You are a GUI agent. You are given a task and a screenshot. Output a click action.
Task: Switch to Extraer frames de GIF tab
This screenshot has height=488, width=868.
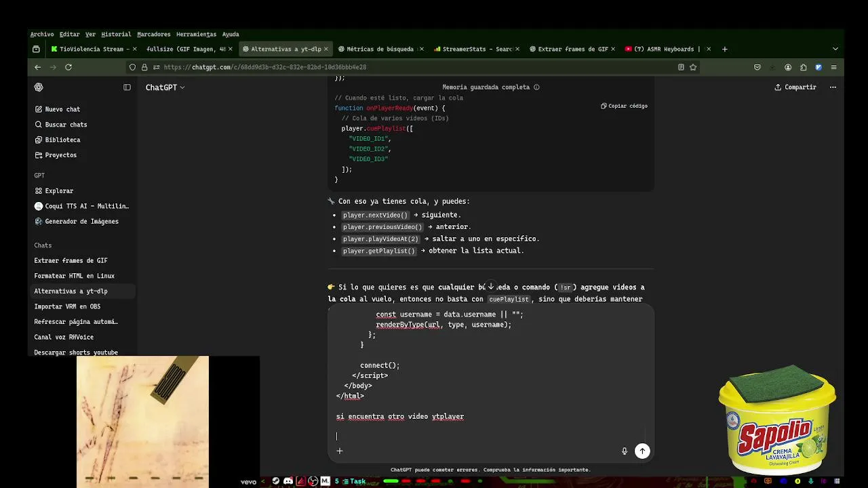[x=572, y=49]
